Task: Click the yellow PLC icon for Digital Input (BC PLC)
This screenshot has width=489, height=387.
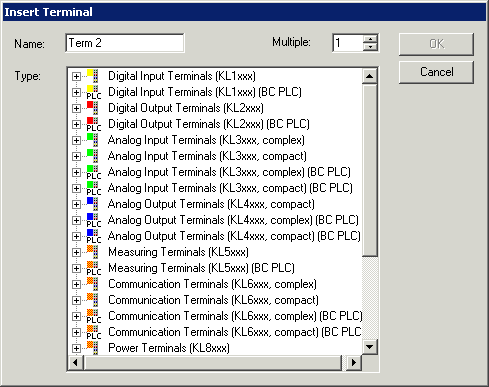Action: tap(93, 92)
